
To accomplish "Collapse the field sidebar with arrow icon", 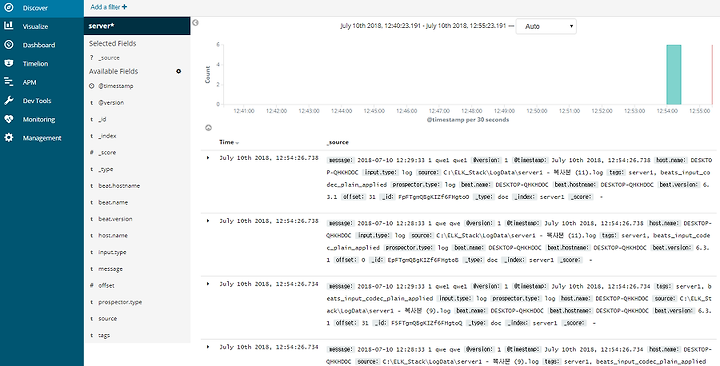I will [x=196, y=23].
